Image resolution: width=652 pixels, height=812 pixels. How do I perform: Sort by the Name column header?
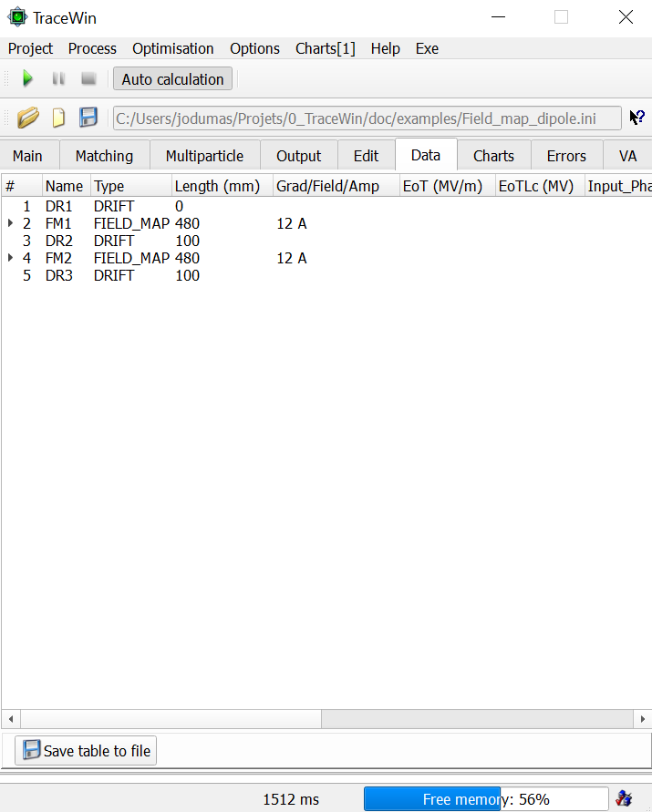pyautogui.click(x=67, y=186)
